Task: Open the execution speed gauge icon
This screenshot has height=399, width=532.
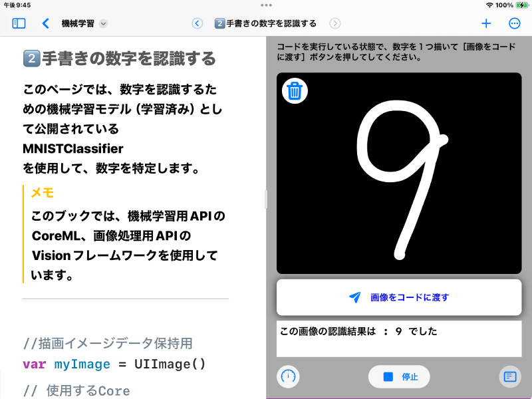Action: [288, 376]
